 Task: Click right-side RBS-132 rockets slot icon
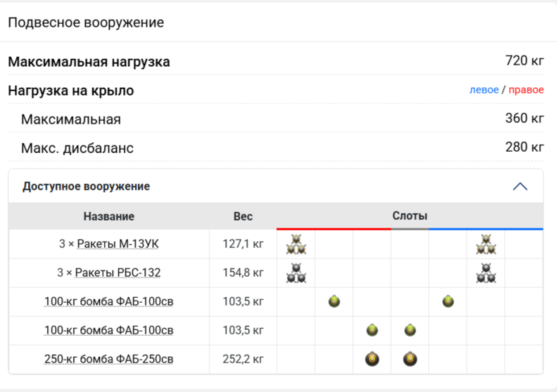pyautogui.click(x=485, y=273)
